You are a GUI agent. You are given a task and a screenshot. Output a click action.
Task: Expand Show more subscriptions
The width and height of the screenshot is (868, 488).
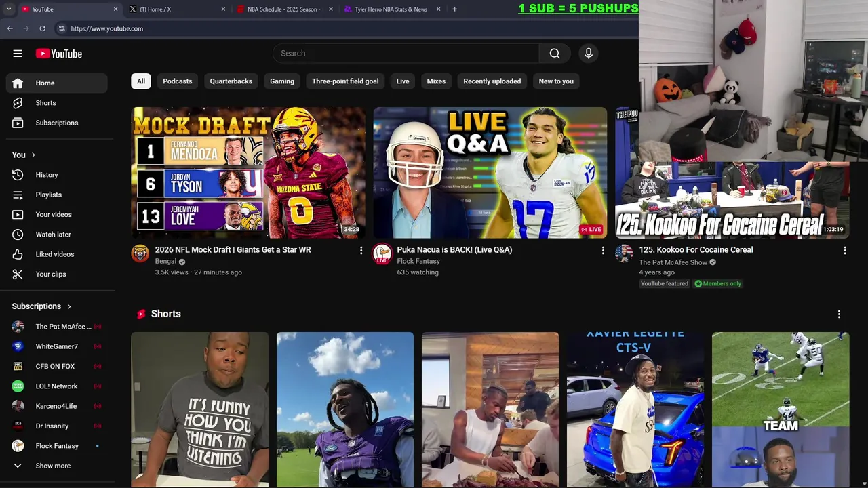point(57,466)
